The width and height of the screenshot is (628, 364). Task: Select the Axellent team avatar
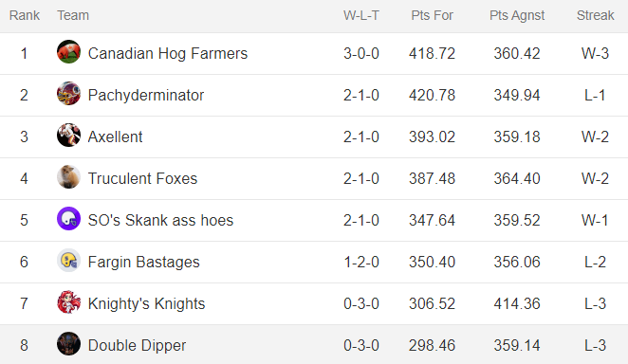click(68, 136)
